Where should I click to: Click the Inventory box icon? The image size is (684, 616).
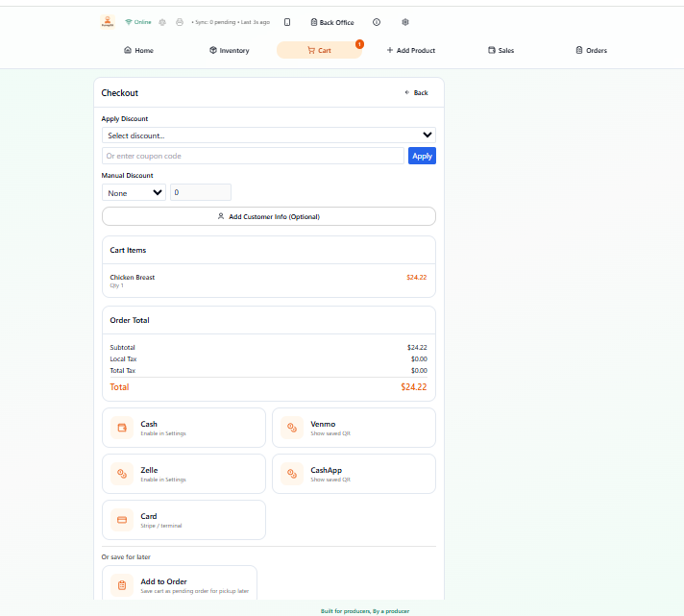(213, 50)
